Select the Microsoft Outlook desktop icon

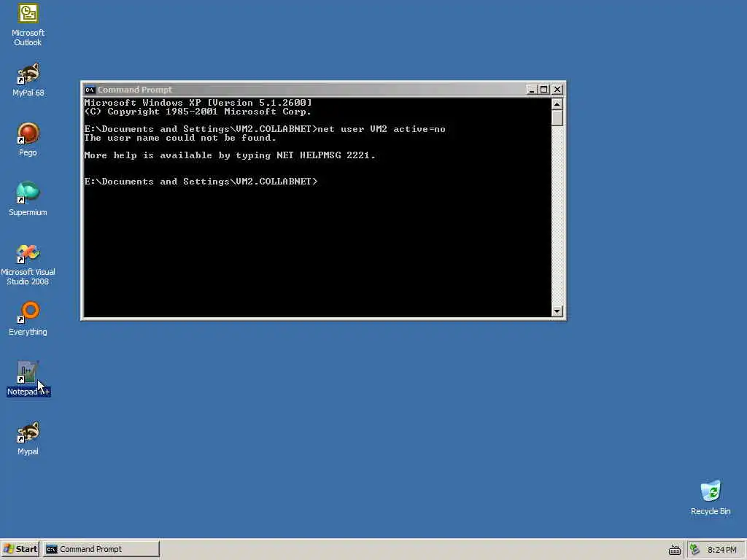[28, 25]
